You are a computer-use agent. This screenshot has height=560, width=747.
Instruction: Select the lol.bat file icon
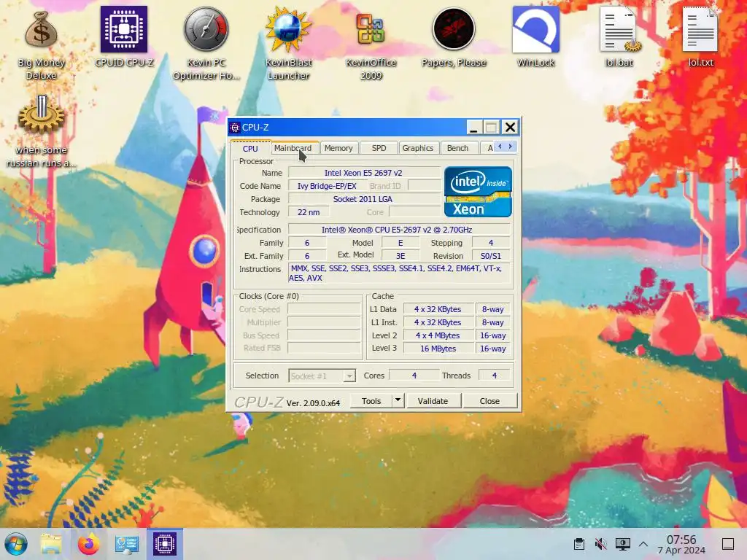coord(619,37)
